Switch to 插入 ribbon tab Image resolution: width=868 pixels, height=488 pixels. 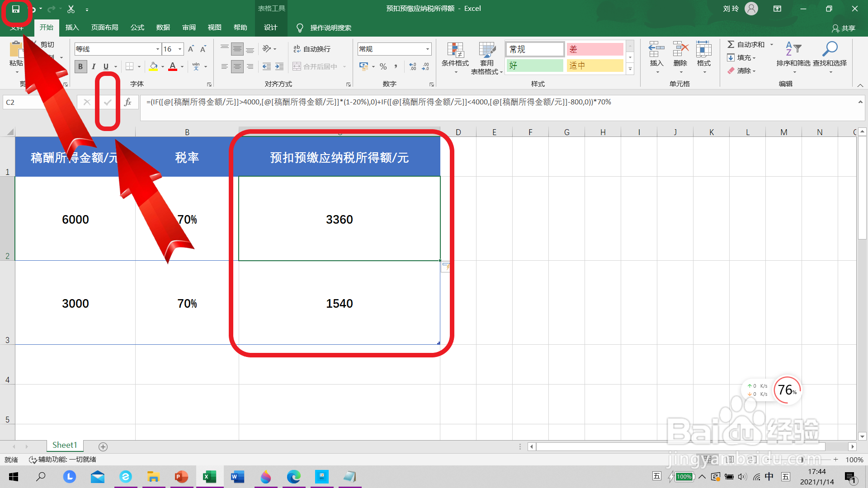click(x=72, y=28)
